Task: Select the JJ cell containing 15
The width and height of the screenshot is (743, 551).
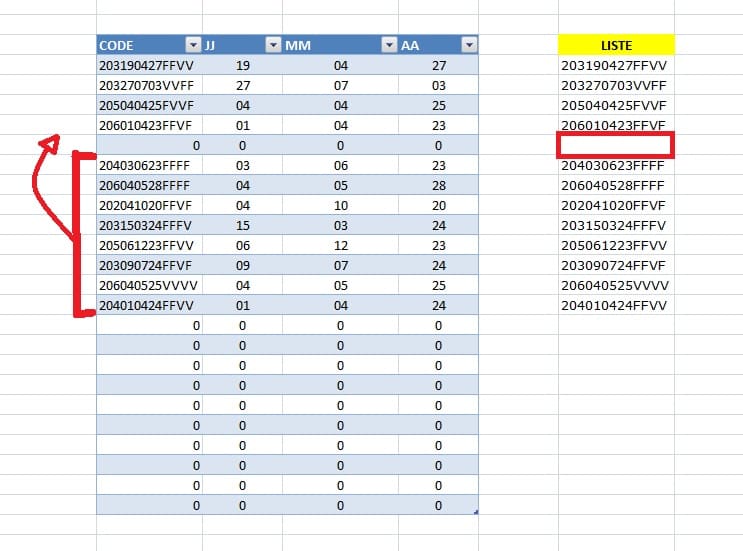Action: (x=241, y=225)
